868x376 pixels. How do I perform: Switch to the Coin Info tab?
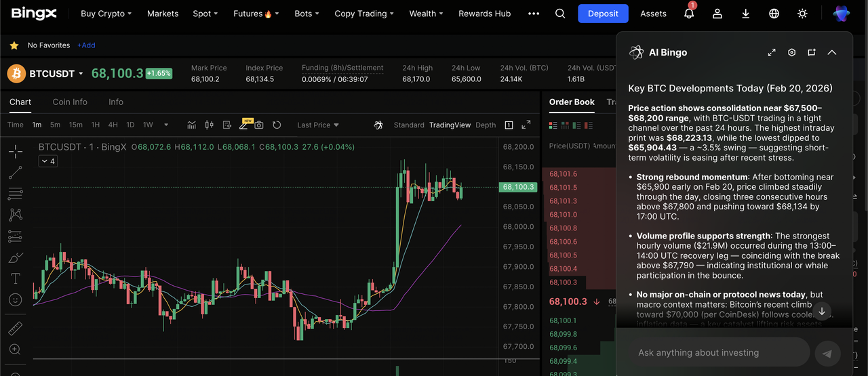70,102
